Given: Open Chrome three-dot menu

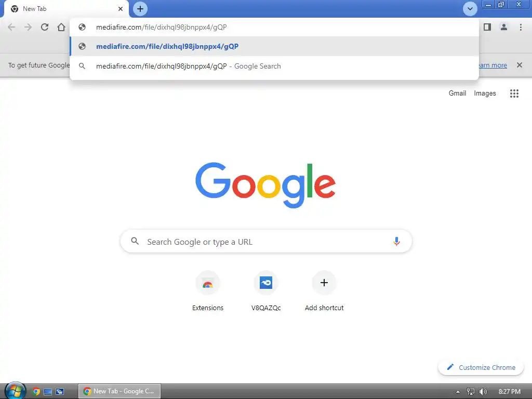Looking at the screenshot, I should click(x=521, y=27).
